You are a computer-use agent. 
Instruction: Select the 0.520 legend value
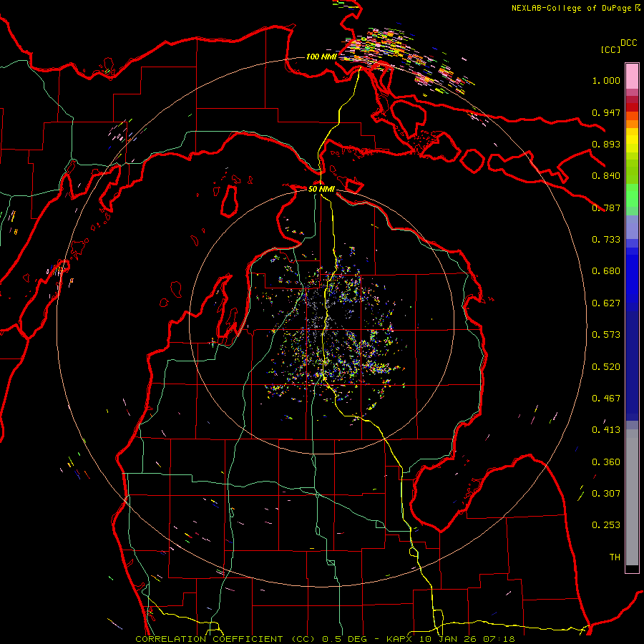coord(606,367)
